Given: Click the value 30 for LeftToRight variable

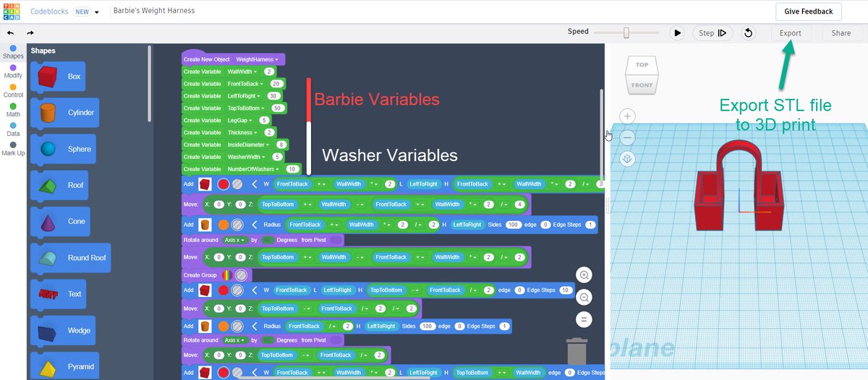Looking at the screenshot, I should [x=273, y=95].
